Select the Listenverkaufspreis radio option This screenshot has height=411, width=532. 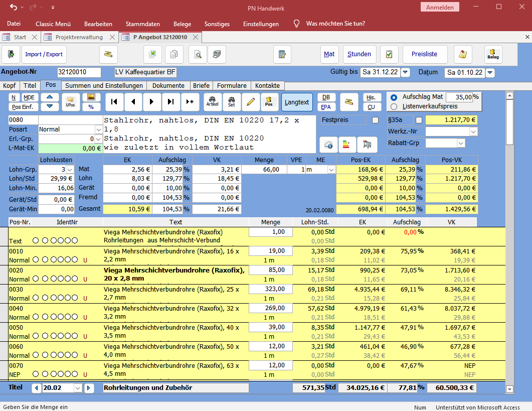pyautogui.click(x=394, y=106)
